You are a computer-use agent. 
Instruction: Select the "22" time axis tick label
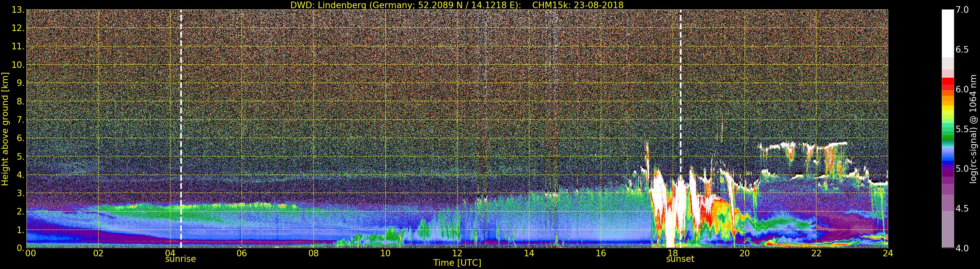tap(816, 253)
